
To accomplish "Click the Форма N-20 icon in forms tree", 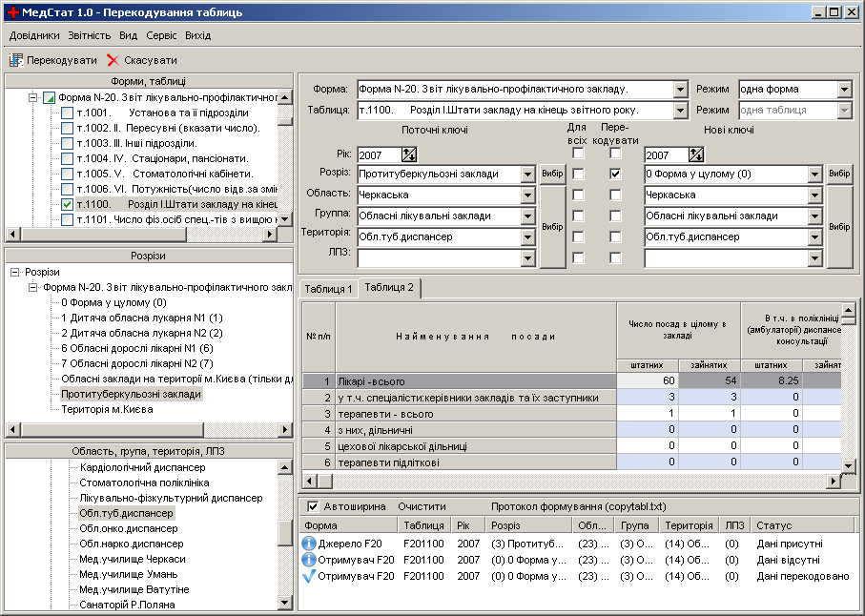I will tap(49, 97).
